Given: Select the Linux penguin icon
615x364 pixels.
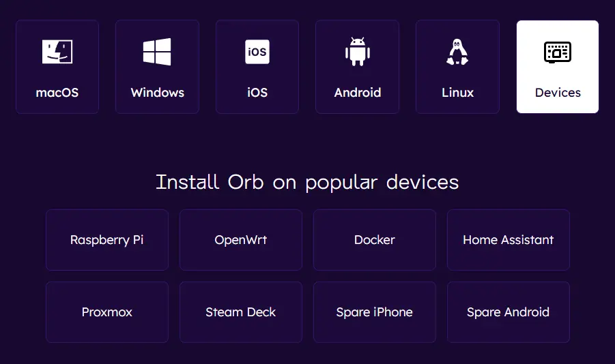Looking at the screenshot, I should (x=457, y=51).
